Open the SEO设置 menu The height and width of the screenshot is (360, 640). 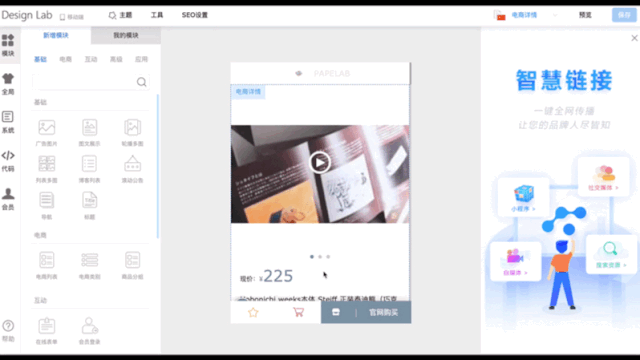tap(195, 15)
